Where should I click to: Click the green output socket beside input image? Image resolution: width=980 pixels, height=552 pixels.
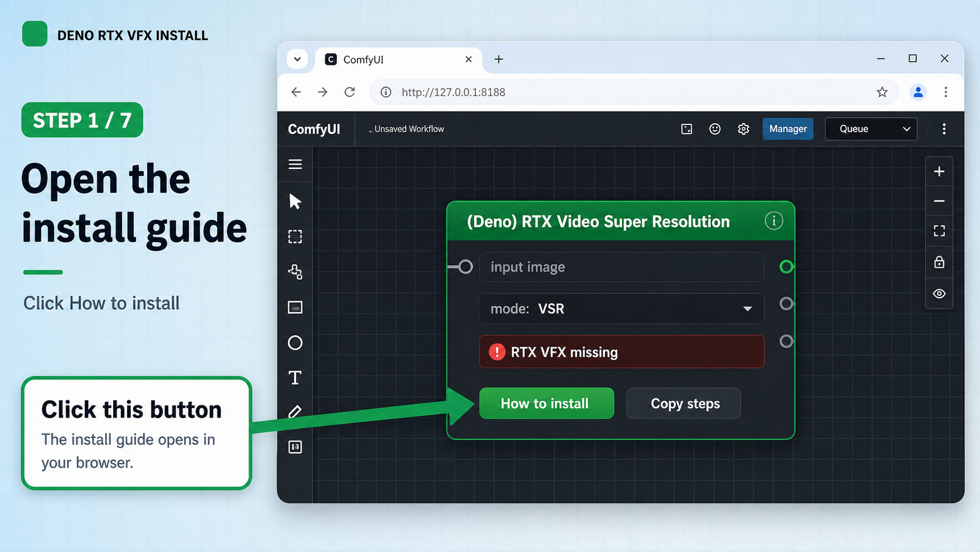[x=787, y=267]
